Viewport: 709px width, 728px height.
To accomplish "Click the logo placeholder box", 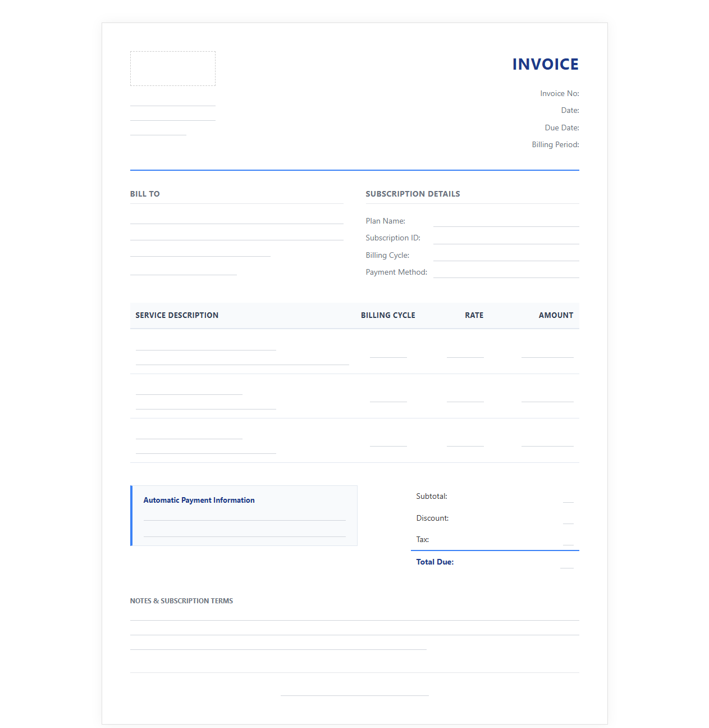I will click(173, 69).
